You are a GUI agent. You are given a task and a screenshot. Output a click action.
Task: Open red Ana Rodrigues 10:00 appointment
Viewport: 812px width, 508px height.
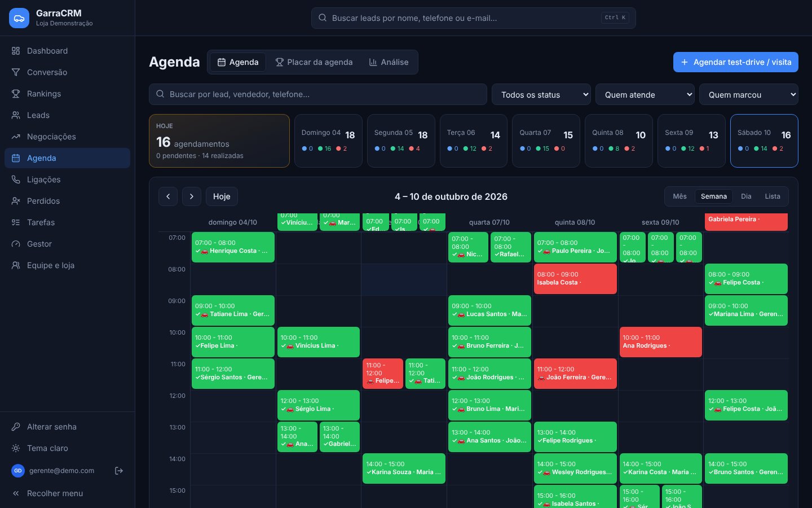tap(661, 342)
